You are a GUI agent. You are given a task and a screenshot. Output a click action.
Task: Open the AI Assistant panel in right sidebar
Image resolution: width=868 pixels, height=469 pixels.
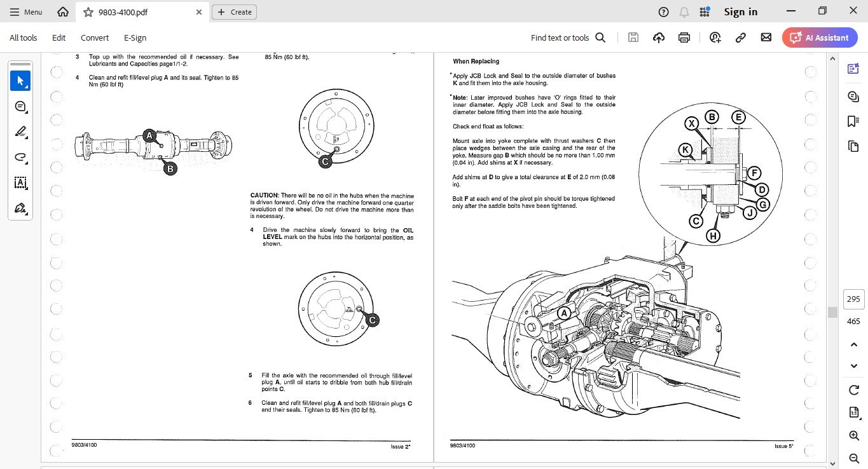(x=853, y=69)
